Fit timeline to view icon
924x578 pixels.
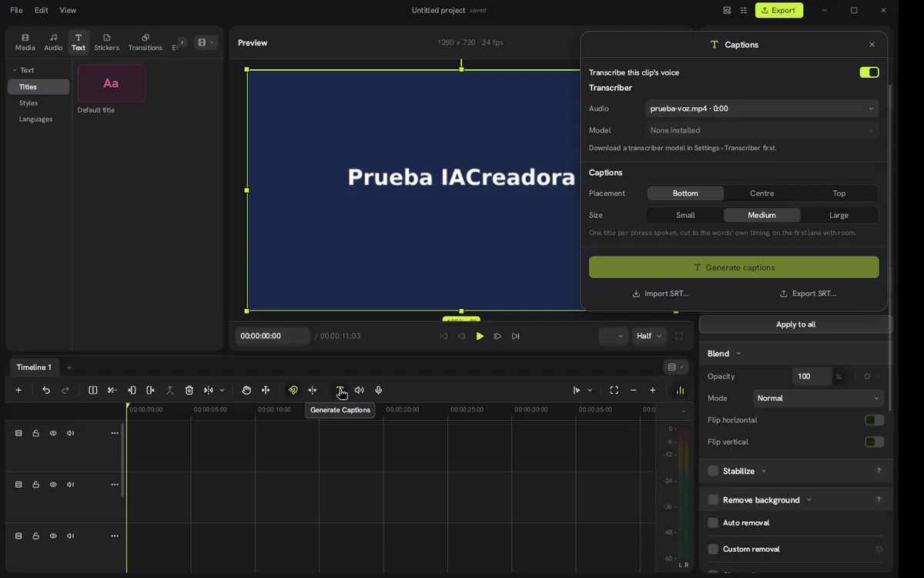[614, 390]
